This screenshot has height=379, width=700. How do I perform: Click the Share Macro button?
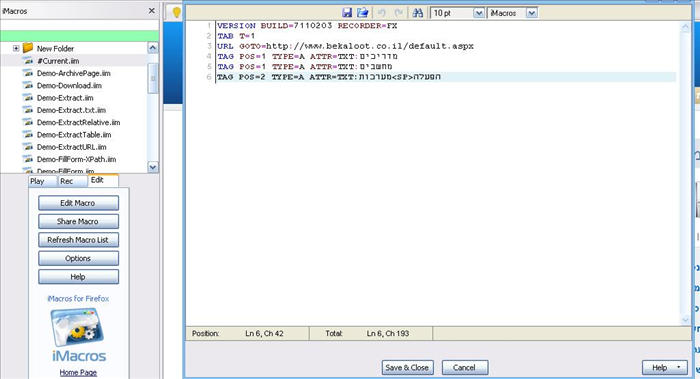[x=78, y=221]
